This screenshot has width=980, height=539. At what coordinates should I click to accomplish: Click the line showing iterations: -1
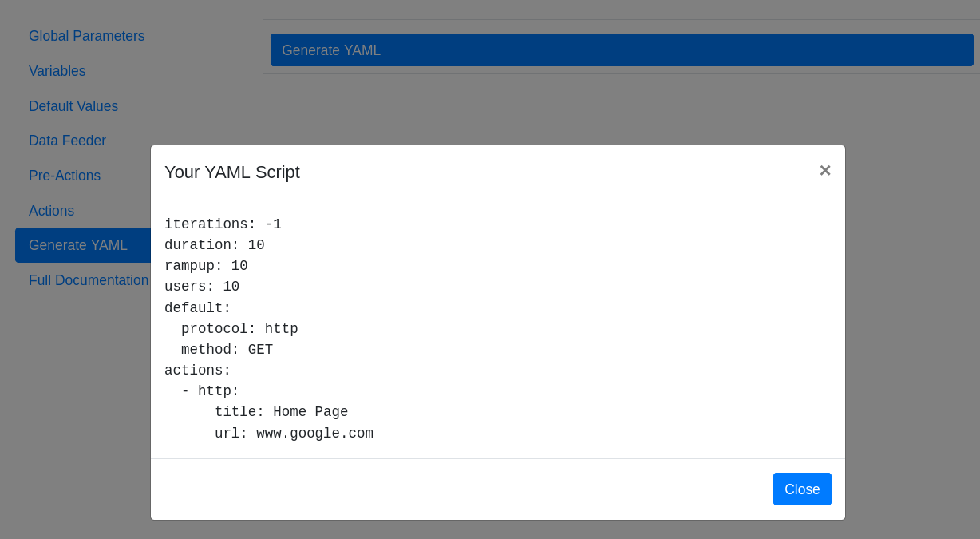tap(223, 224)
